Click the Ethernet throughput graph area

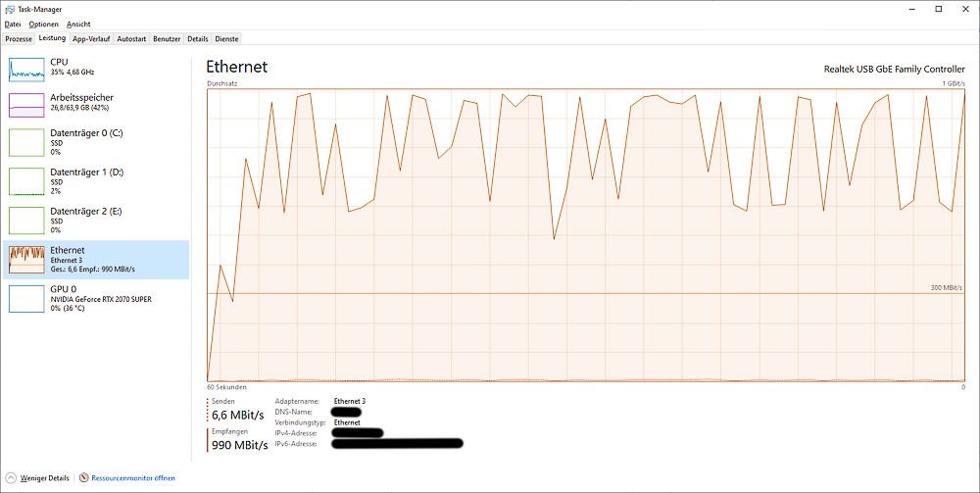tap(586, 235)
